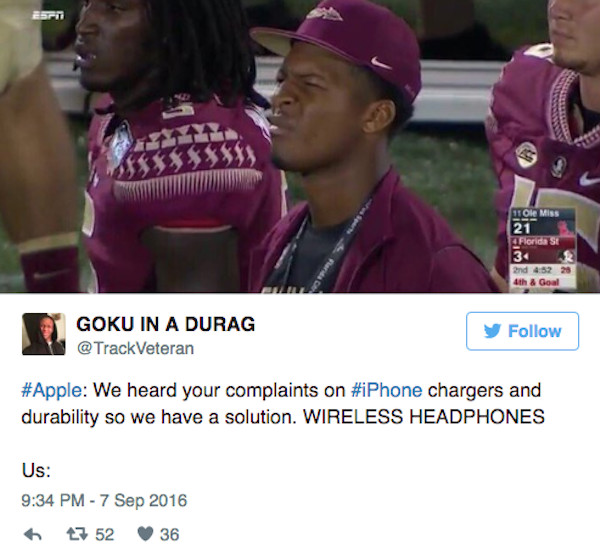This screenshot has height=560, width=600.
Task: Open the GOKU IN A DURAG profile picture
Action: coord(44,334)
